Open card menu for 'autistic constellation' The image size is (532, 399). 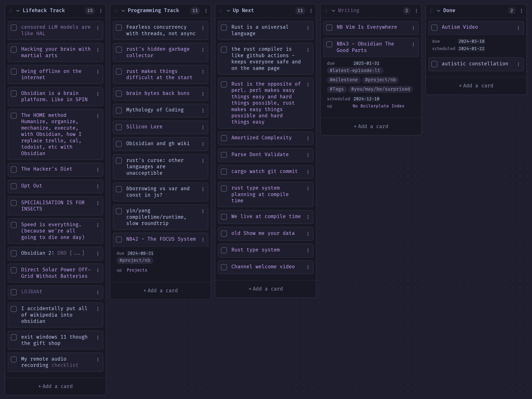tap(519, 64)
